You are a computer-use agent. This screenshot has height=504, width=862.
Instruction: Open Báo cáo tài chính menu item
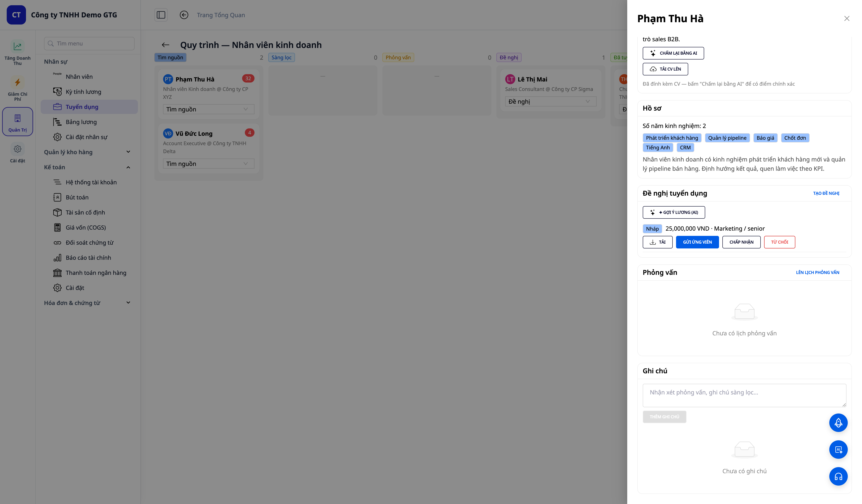point(89,257)
